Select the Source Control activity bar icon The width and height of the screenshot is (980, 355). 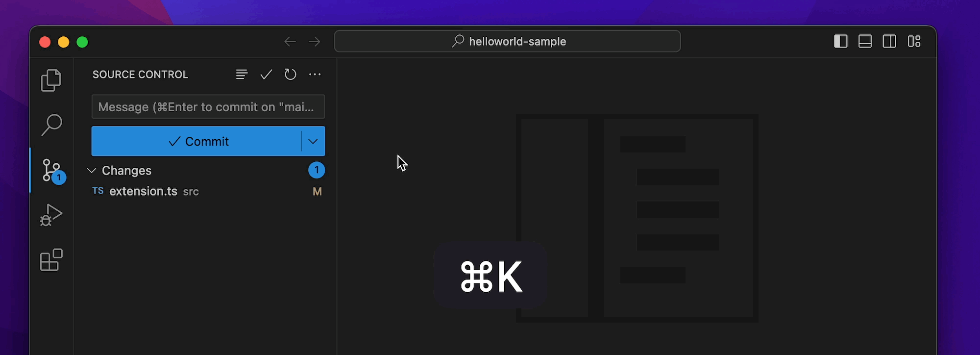click(x=52, y=170)
